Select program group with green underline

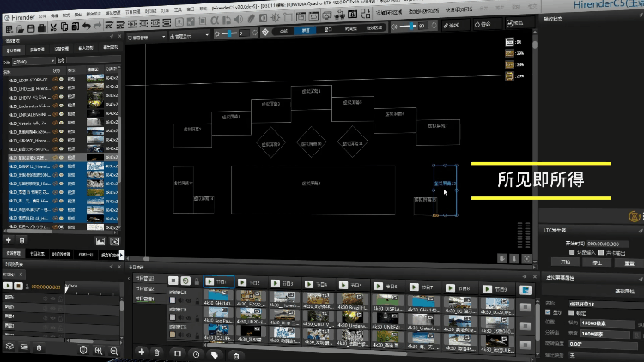click(145, 299)
